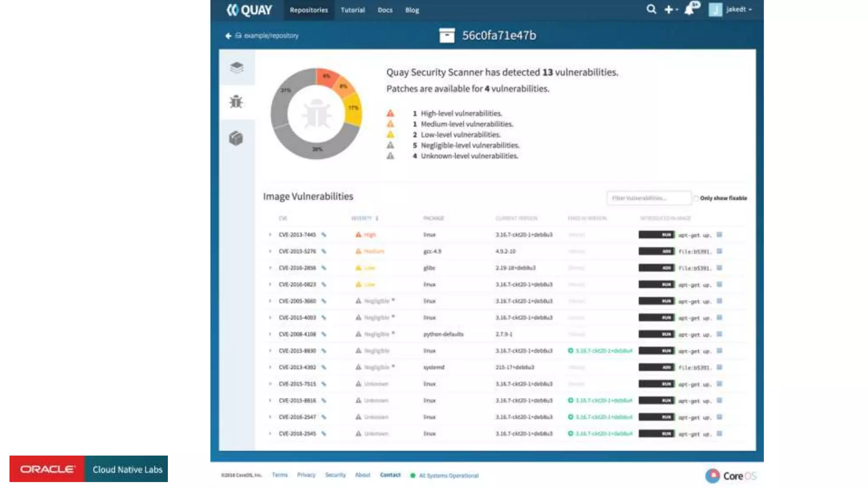Open the Packages cube icon in sidebar

[x=236, y=138]
